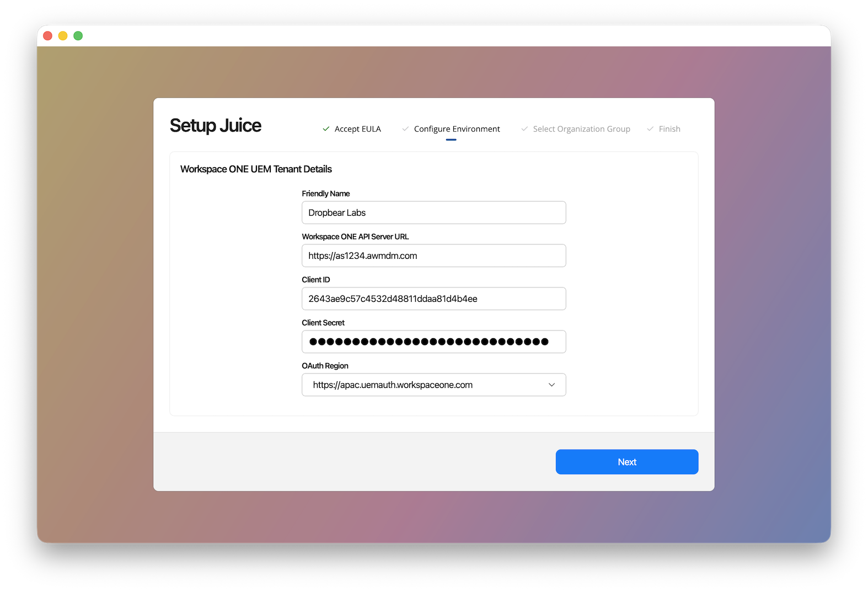The image size is (868, 592).
Task: Click the checkmark icon beside Configure Environment
Action: (x=405, y=129)
